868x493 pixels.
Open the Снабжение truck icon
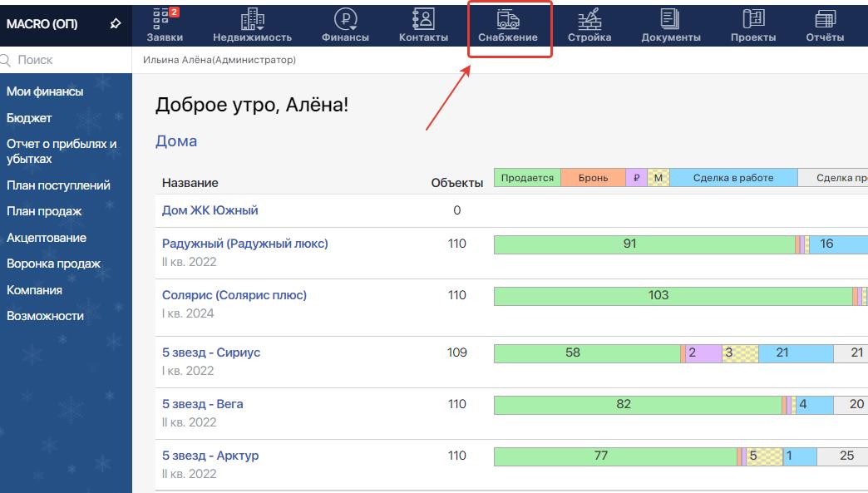click(x=507, y=18)
